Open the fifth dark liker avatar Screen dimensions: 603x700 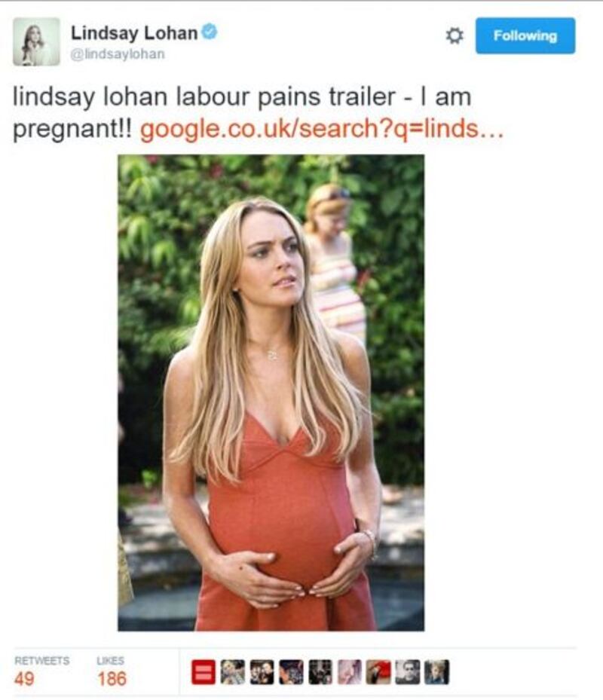click(x=320, y=672)
